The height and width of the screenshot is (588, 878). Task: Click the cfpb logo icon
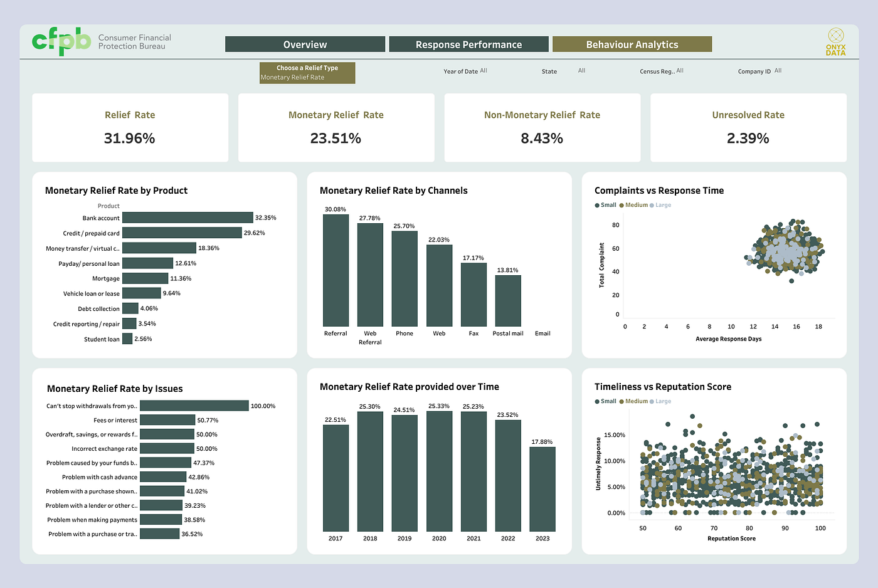click(61, 41)
